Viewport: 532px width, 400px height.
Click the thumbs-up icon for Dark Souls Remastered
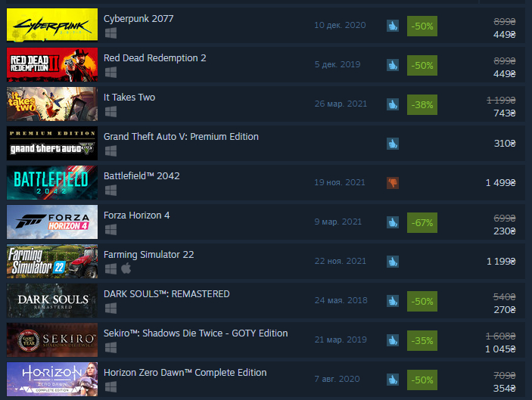(393, 301)
